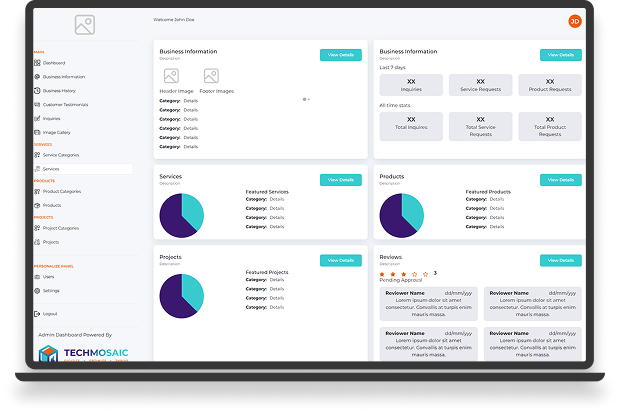
Task: Click the Admin Dashboard Powered By text
Action: point(75,335)
